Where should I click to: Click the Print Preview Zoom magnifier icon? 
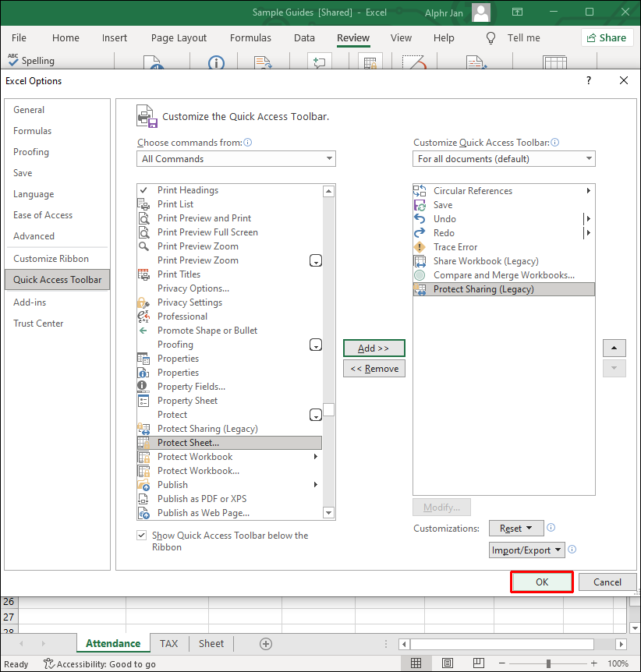point(143,246)
